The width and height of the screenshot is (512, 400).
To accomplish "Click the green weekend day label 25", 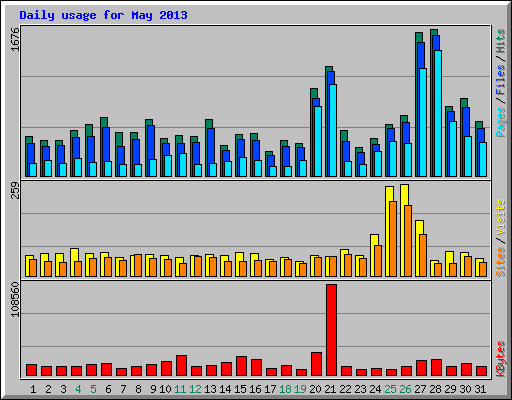I will coord(390,389).
